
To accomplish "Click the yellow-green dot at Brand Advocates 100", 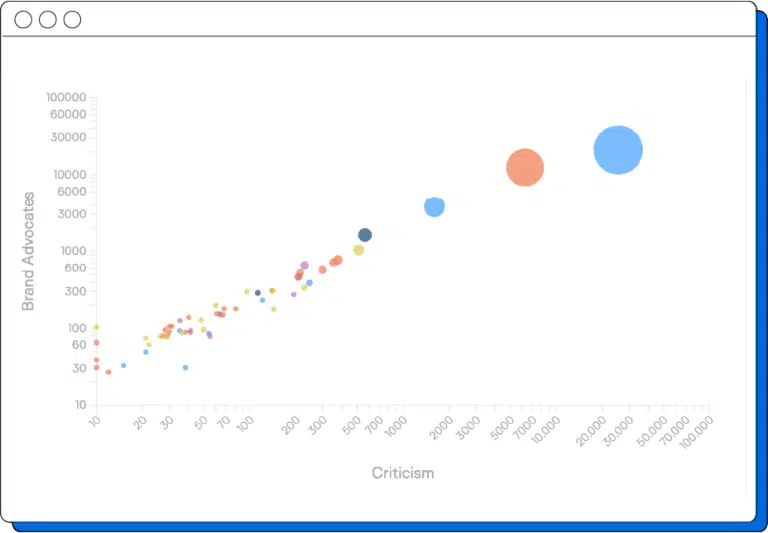I will tap(96, 327).
